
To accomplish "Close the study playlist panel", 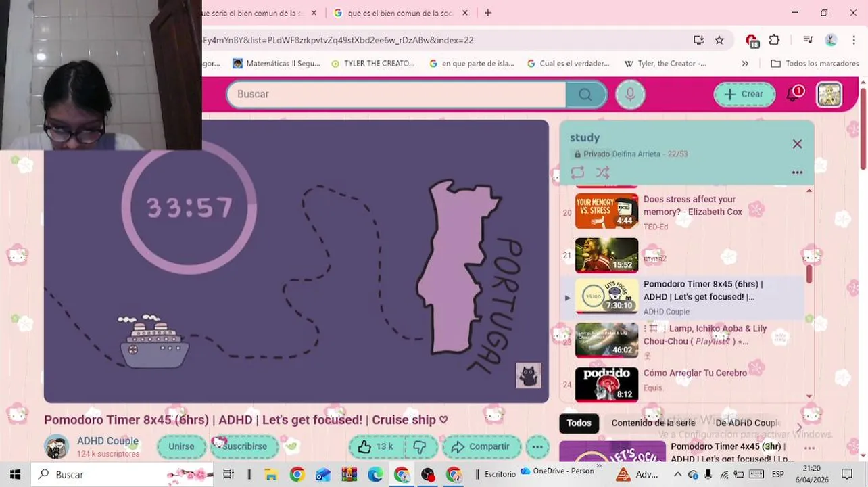I will tap(797, 144).
